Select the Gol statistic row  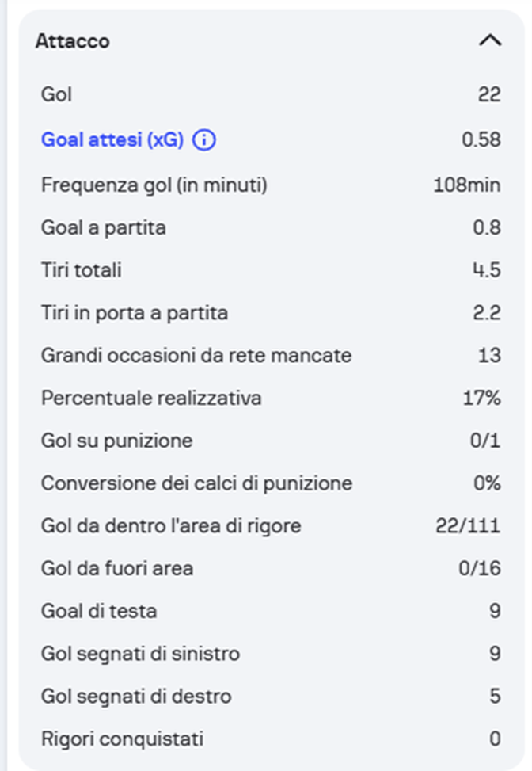click(57, 94)
